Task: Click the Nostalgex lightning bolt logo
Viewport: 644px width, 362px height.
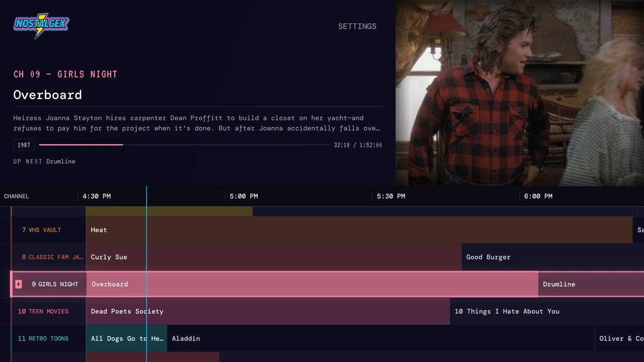Action: pyautogui.click(x=41, y=25)
